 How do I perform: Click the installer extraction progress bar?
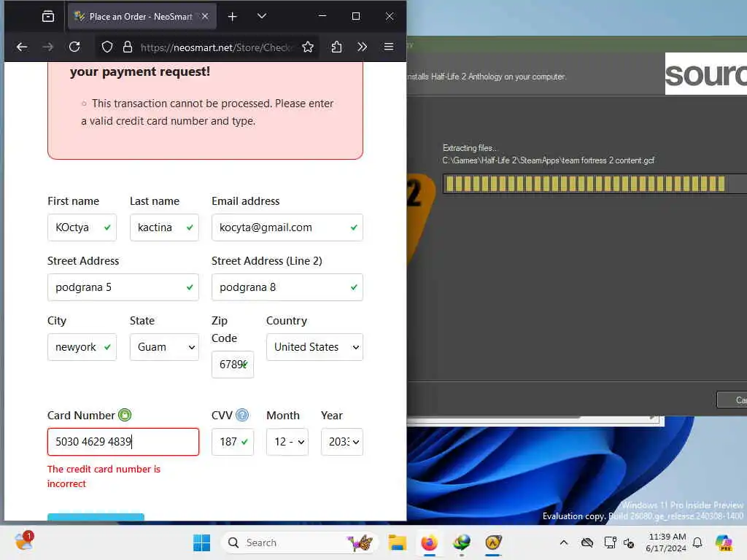(x=595, y=184)
